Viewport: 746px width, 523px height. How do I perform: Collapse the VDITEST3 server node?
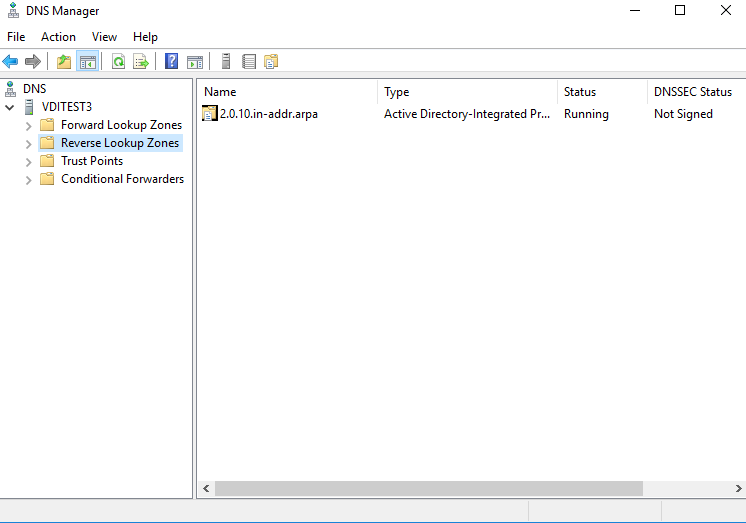tap(10, 108)
